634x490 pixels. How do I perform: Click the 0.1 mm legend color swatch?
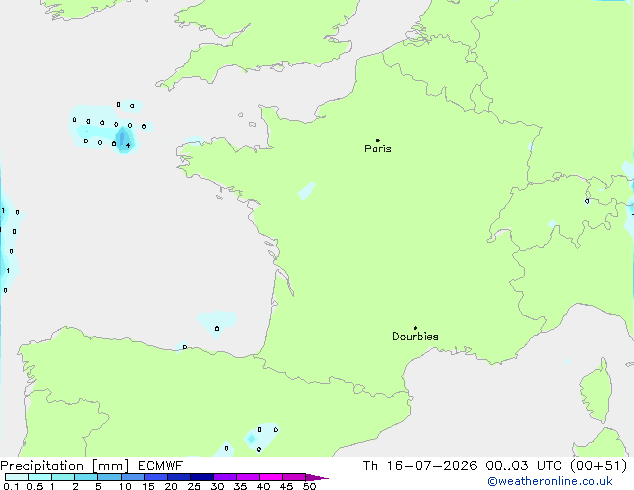tap(17, 477)
